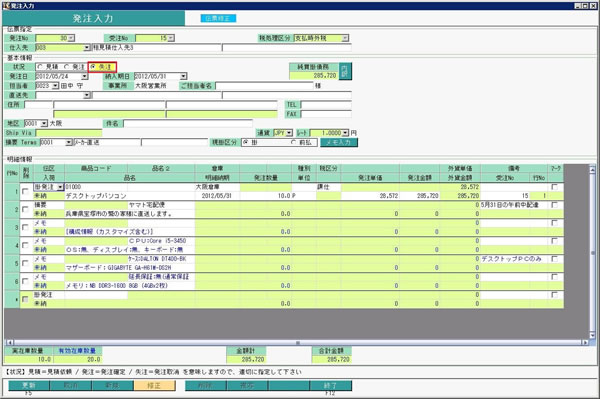This screenshot has height=399, width=600.
Task: Click into the FAX field
Action: coord(326,114)
